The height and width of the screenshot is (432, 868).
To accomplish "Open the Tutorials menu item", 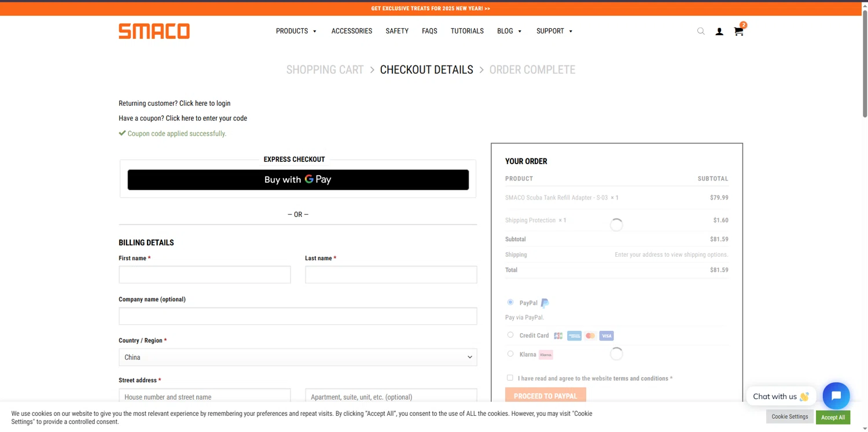I will 467,31.
